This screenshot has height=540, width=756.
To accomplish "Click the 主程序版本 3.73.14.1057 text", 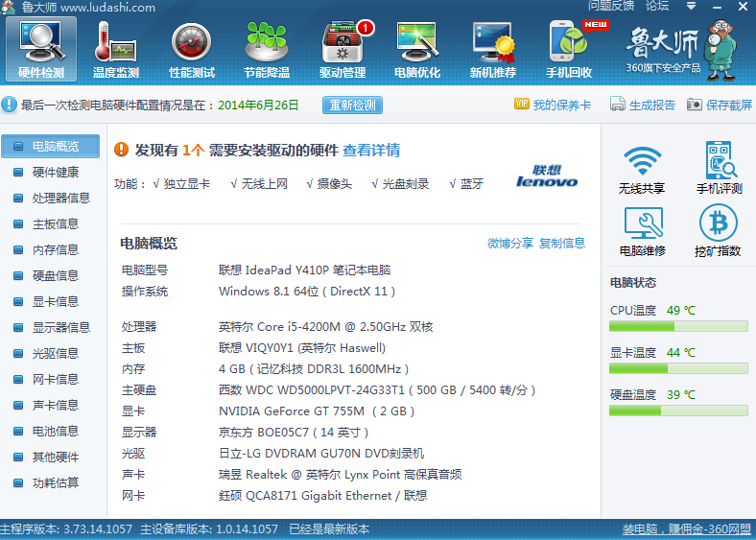I will (66, 529).
